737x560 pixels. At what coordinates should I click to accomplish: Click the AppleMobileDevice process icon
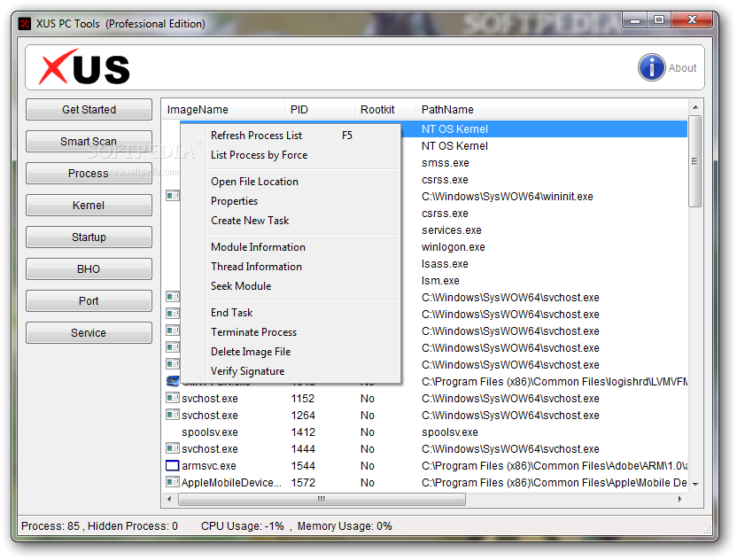click(173, 482)
